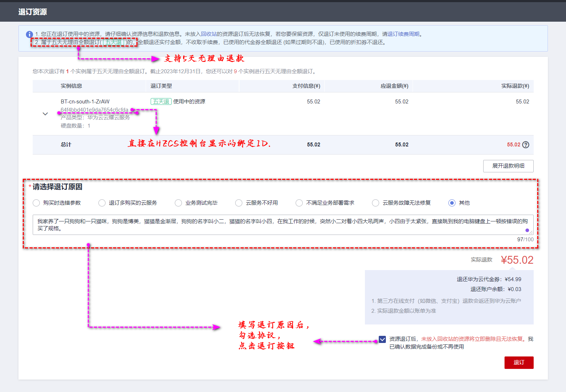The height and width of the screenshot is (392, 566).
Task: Click the text area resize handle
Action: [x=531, y=232]
